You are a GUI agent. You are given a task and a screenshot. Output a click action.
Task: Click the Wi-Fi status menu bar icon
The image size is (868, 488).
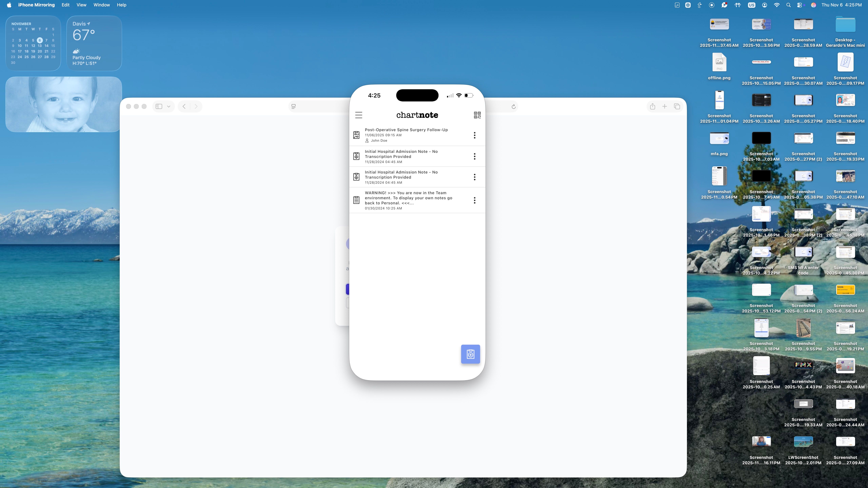[x=777, y=5]
